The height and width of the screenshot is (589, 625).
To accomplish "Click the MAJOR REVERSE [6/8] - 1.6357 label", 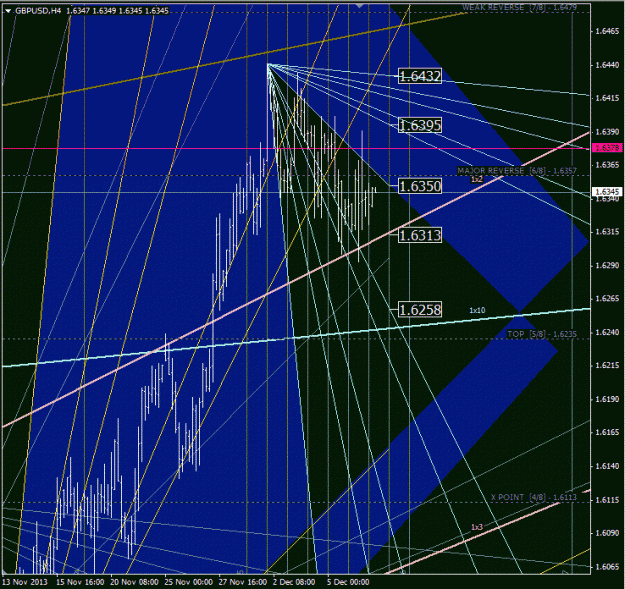I will 517,171.
